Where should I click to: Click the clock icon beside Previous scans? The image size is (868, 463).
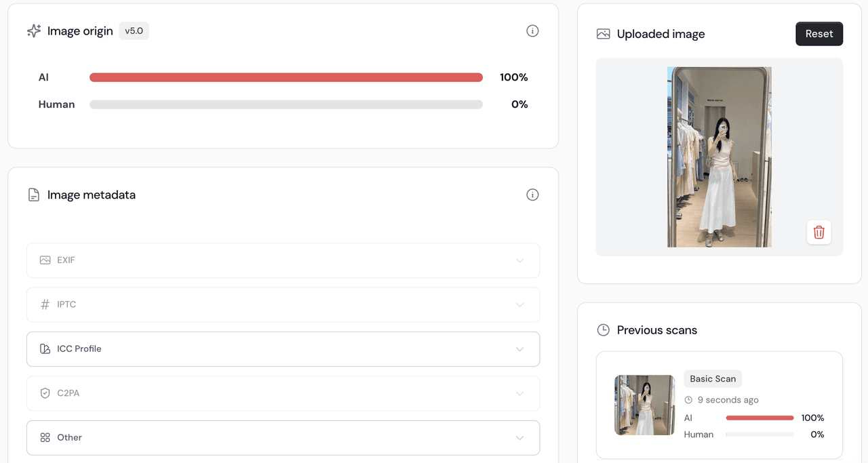click(603, 330)
